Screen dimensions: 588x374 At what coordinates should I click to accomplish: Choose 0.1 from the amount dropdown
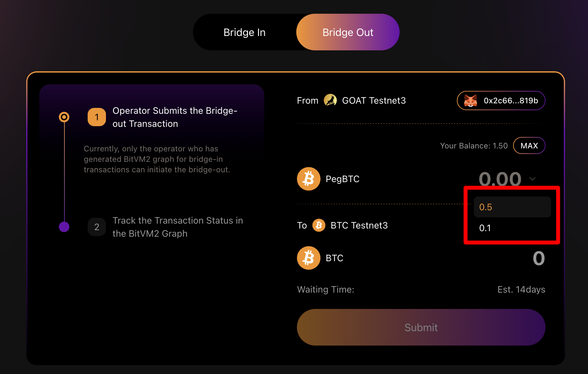(512, 228)
